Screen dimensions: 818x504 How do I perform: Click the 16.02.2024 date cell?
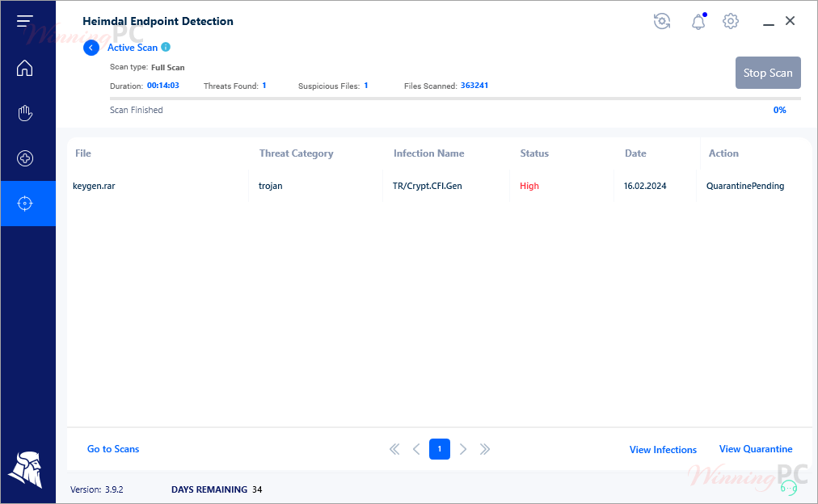point(645,186)
